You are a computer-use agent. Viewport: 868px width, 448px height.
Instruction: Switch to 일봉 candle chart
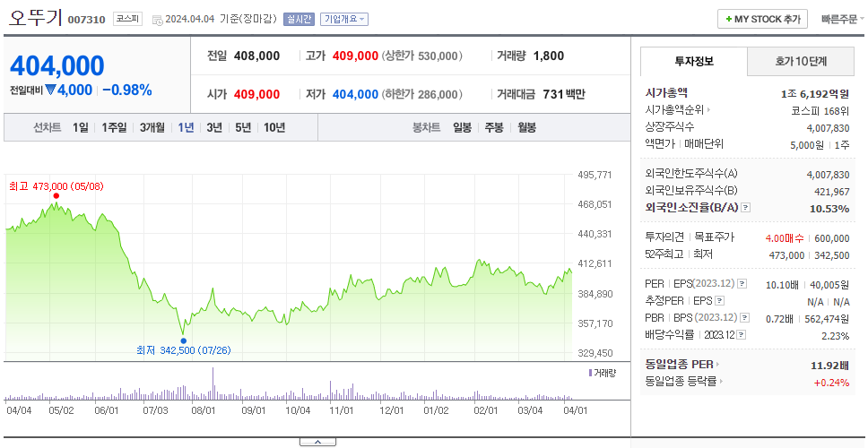[x=462, y=128]
